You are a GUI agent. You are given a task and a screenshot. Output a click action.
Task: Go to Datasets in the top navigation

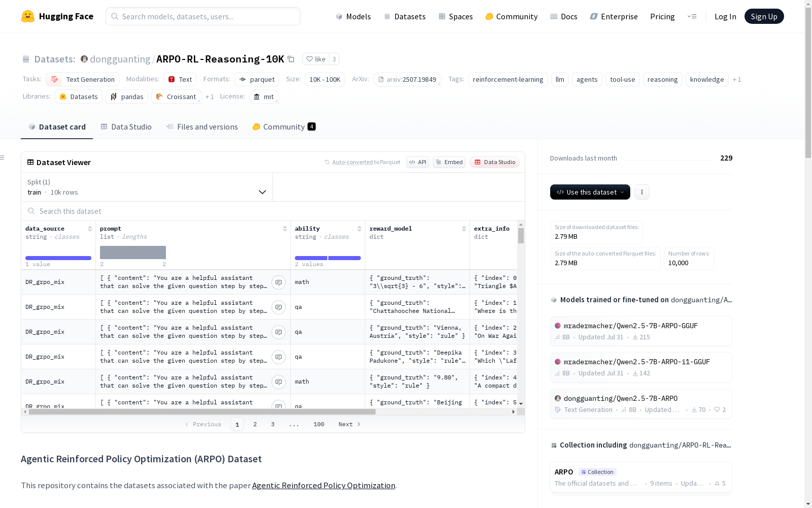point(404,16)
